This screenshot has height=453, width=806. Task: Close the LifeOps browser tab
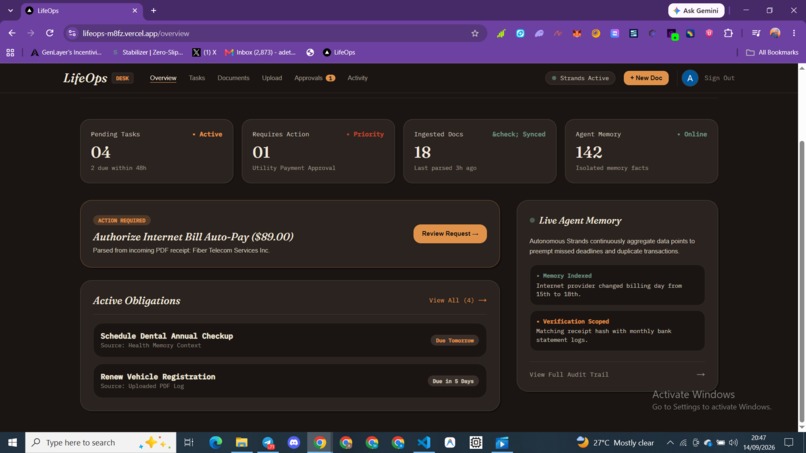[x=135, y=10]
